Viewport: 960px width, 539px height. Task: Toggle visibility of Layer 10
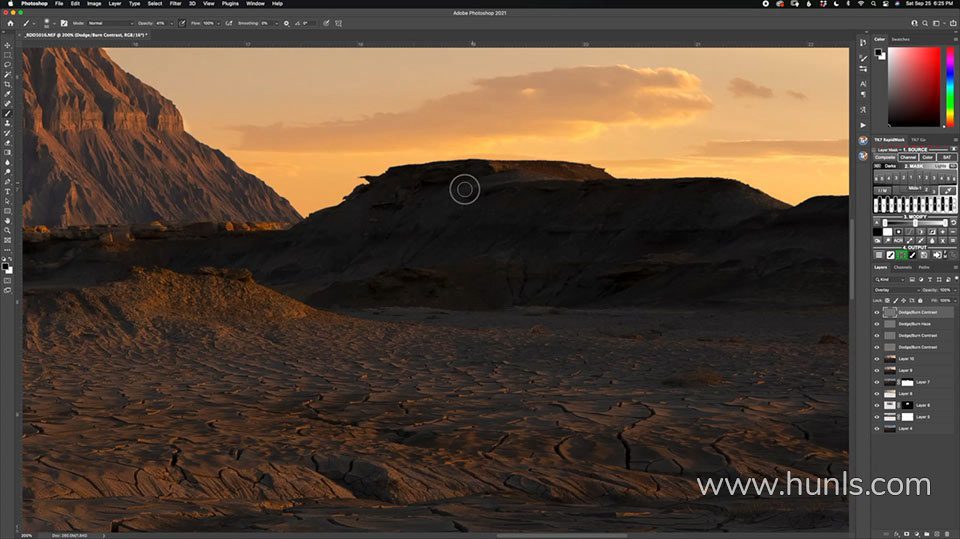877,358
